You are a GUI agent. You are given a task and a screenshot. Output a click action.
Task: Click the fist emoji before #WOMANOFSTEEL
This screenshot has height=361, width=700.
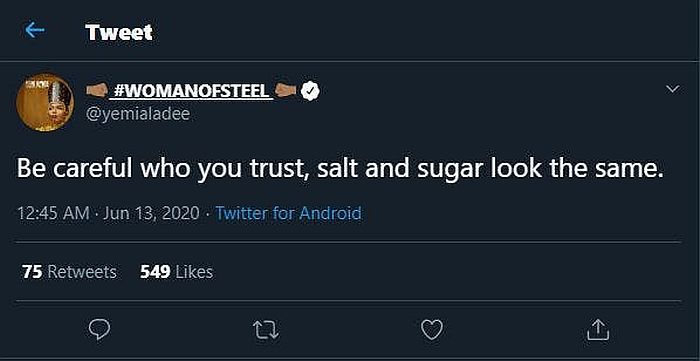click(96, 91)
